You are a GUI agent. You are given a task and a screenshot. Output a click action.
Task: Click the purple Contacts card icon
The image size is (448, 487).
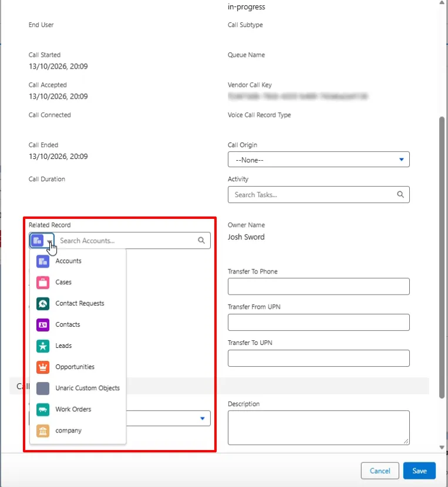pyautogui.click(x=43, y=324)
